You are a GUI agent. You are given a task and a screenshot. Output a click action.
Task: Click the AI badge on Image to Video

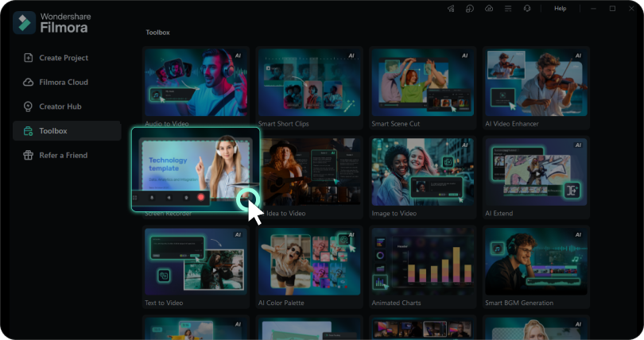(x=464, y=145)
